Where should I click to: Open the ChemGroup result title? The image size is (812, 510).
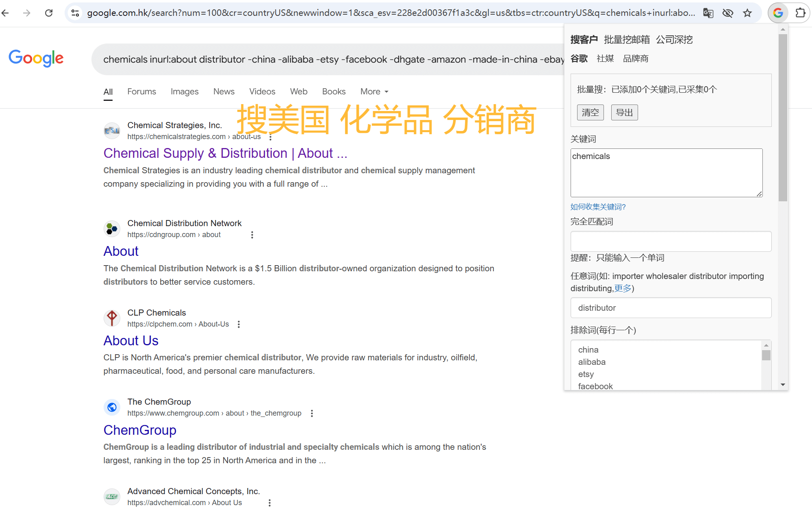[140, 430]
